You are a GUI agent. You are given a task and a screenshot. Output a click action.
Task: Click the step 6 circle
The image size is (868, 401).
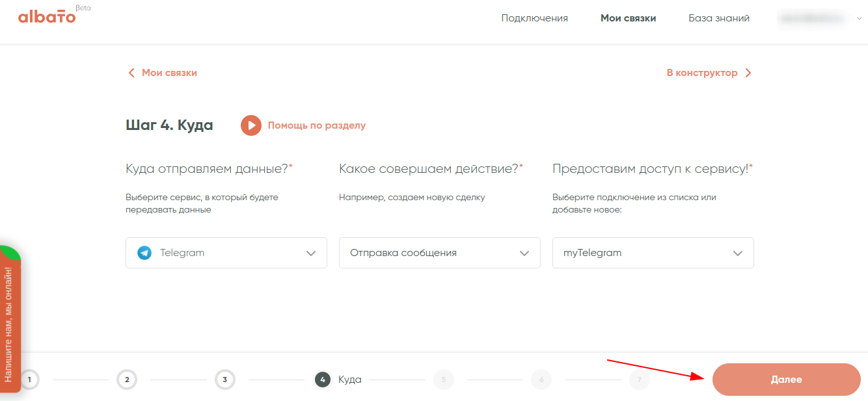[541, 380]
